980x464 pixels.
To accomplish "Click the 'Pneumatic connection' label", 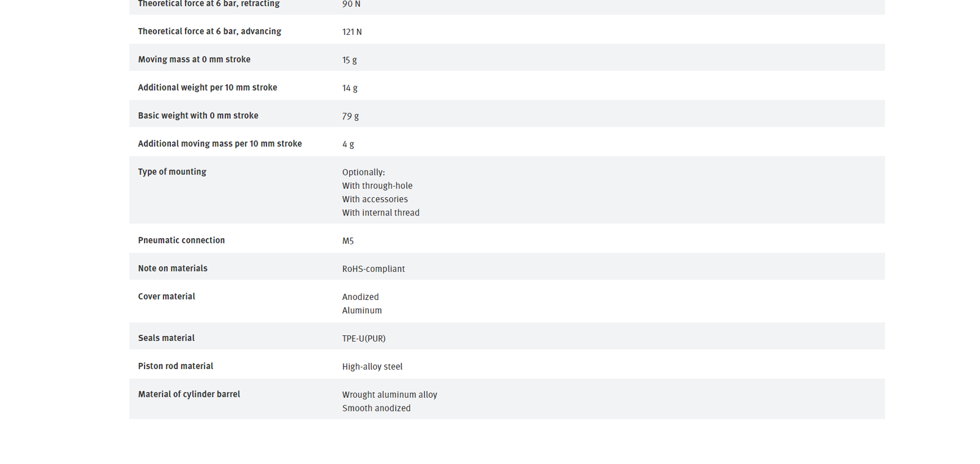I will [181, 241].
